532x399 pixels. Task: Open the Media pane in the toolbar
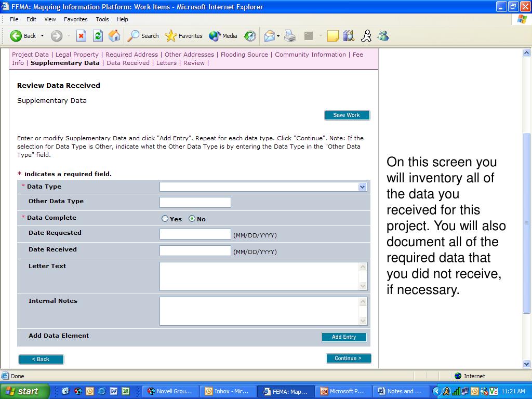pos(223,36)
